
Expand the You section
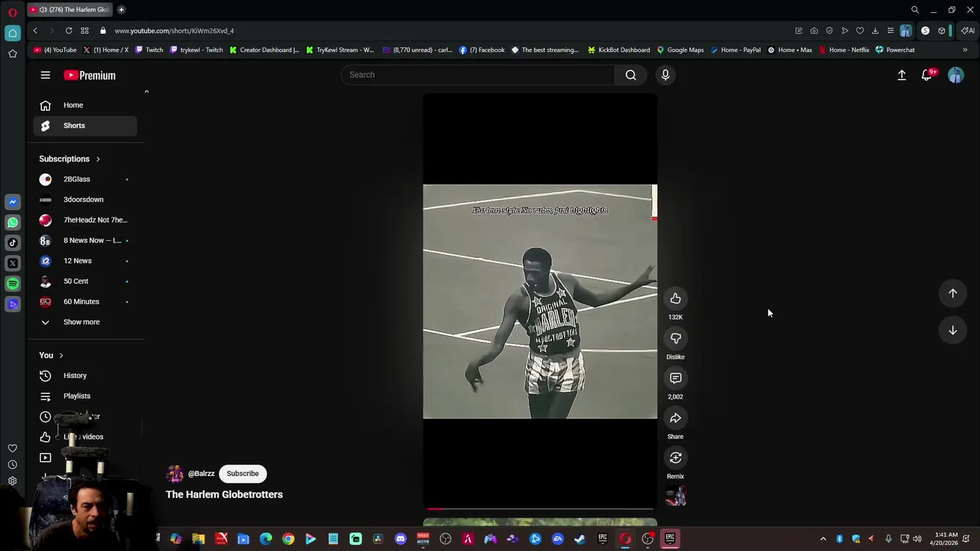51,355
